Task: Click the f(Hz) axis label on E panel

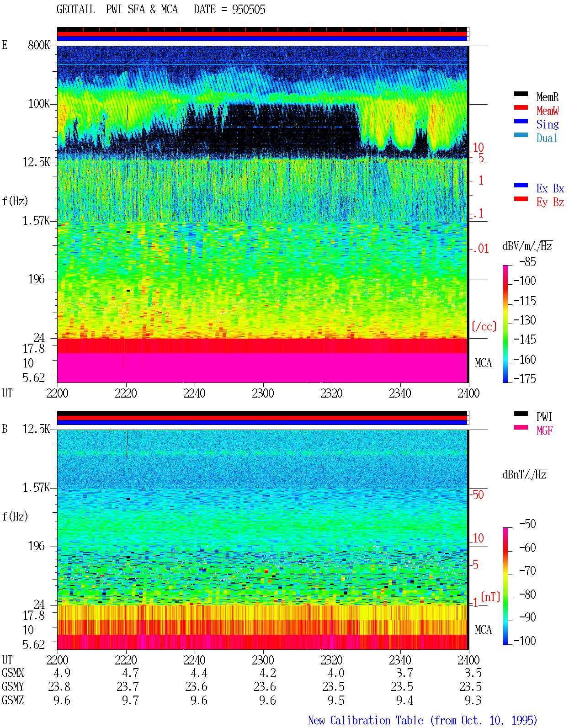Action: tap(15, 201)
